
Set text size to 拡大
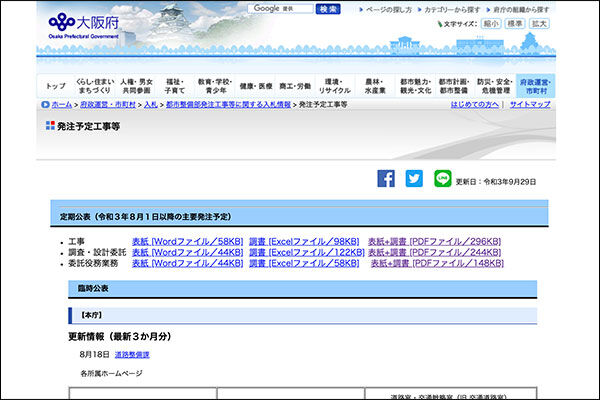539,24
